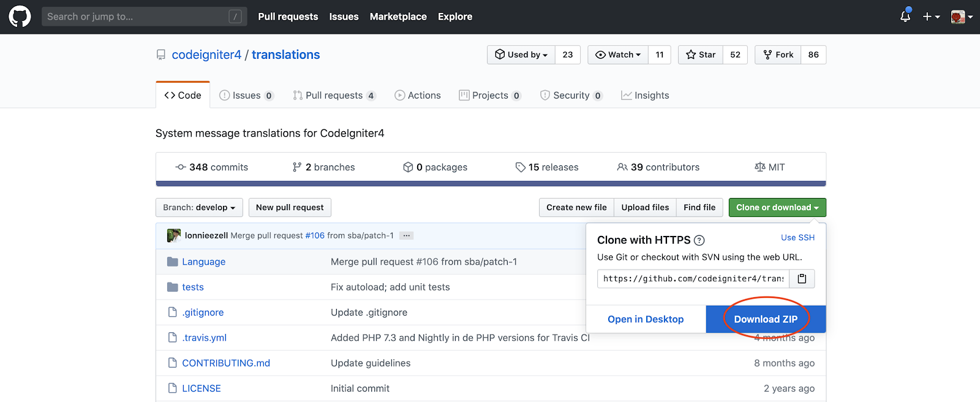This screenshot has height=402, width=980.
Task: Click lonnieezell's commit avatar
Action: pos(174,235)
